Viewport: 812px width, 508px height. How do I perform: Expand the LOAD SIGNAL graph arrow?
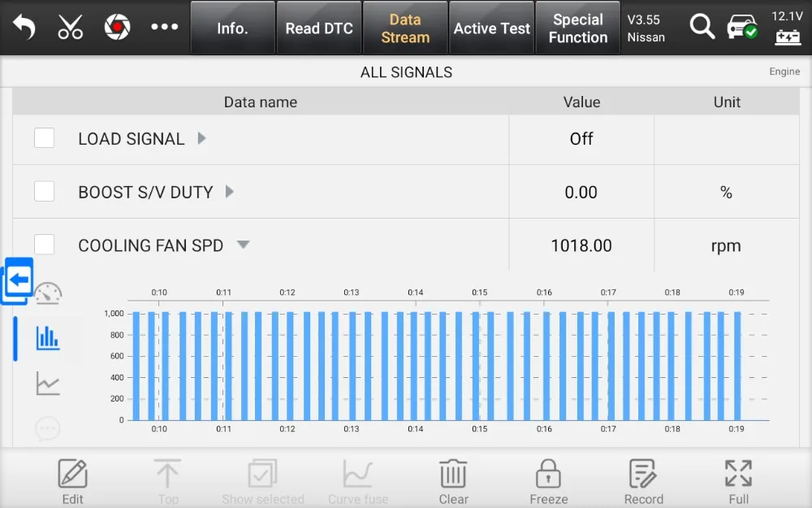pos(202,138)
